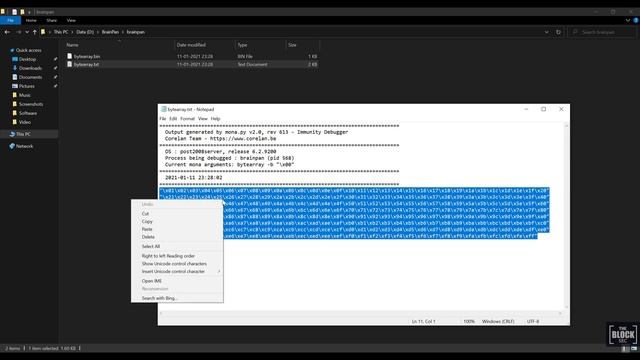
Task: Select Quick access in the navigation pane
Action: [x=28, y=50]
